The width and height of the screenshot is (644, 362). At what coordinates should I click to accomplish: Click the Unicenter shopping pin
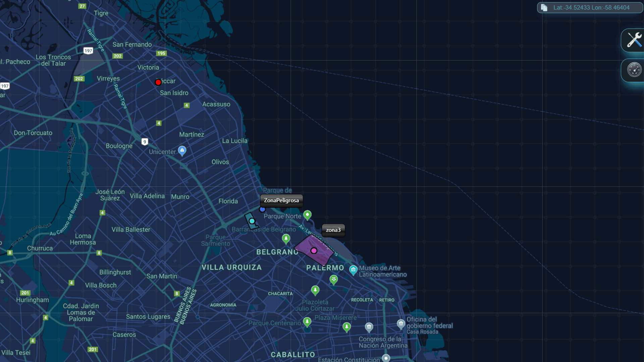[182, 150]
